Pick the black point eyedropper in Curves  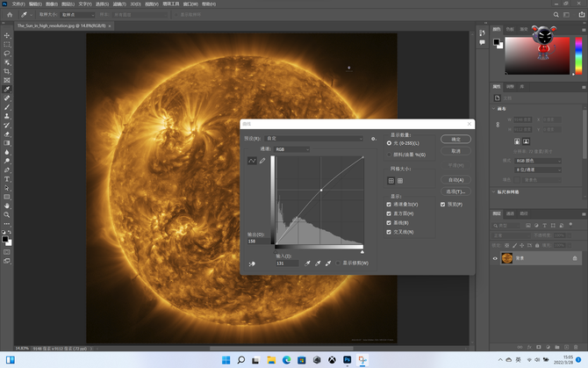click(307, 263)
